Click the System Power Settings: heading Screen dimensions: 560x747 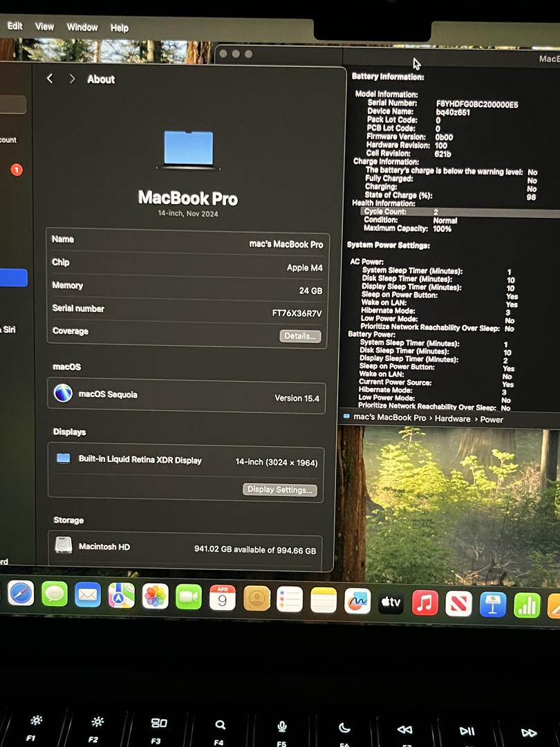[x=389, y=246]
